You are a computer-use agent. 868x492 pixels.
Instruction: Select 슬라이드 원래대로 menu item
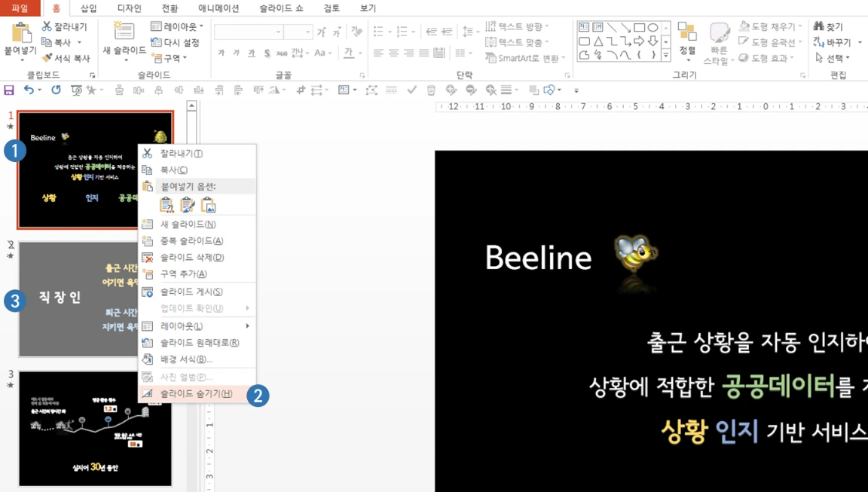197,343
